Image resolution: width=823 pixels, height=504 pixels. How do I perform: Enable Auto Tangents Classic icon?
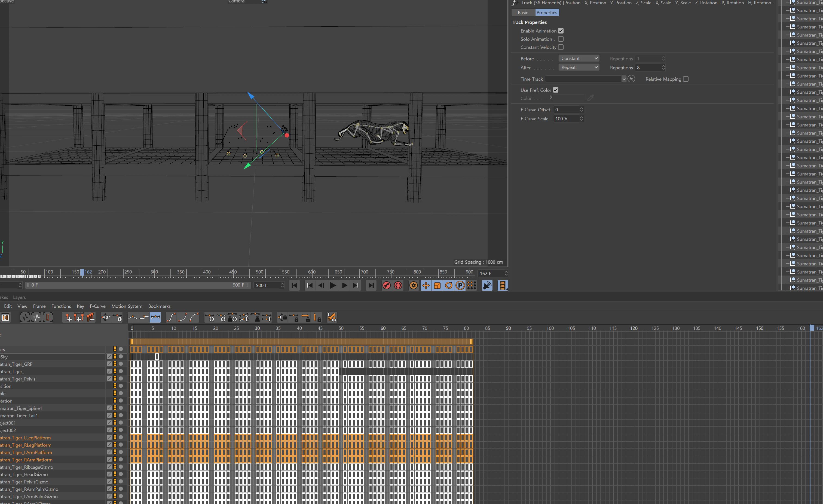(210, 317)
